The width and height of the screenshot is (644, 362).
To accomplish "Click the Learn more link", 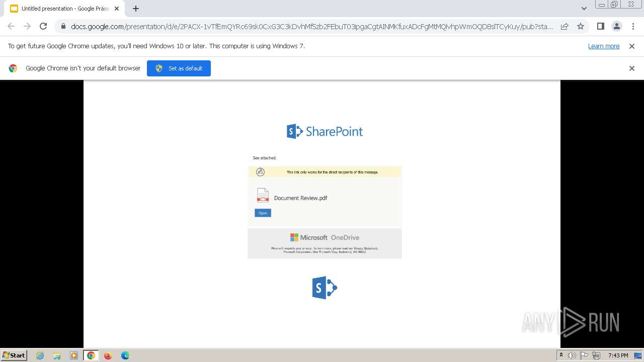I will click(x=604, y=46).
